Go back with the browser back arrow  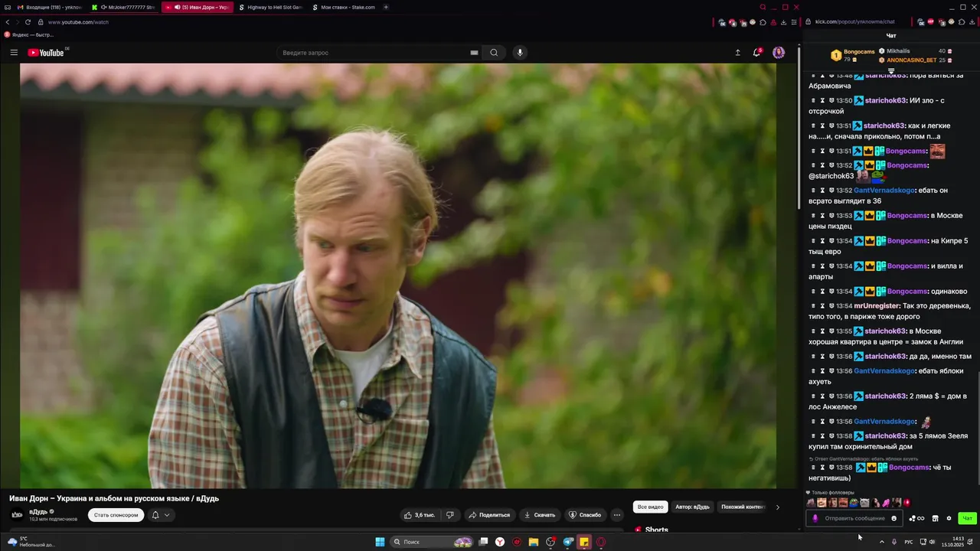pyautogui.click(x=8, y=22)
